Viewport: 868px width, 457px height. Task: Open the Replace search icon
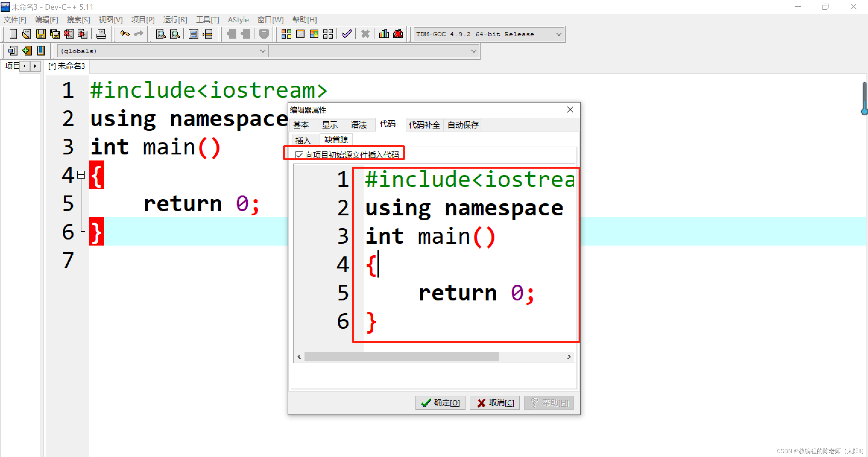(x=175, y=34)
